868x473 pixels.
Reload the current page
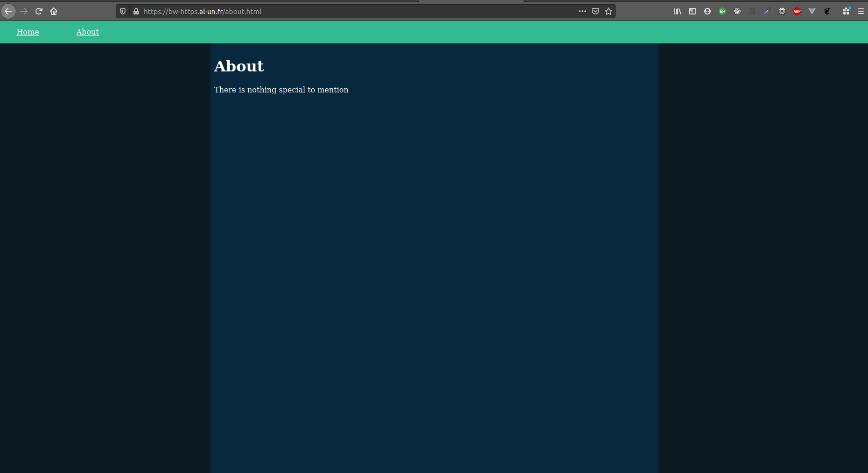point(39,11)
